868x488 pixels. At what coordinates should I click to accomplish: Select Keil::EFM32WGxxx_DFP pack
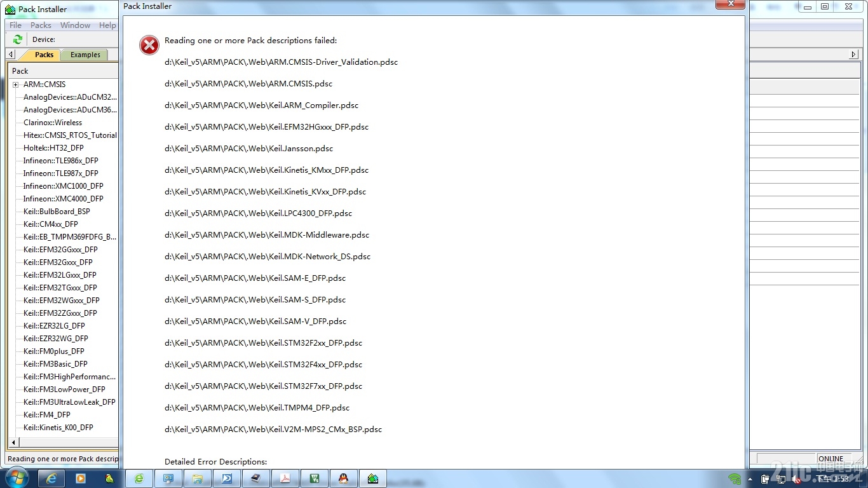point(62,301)
